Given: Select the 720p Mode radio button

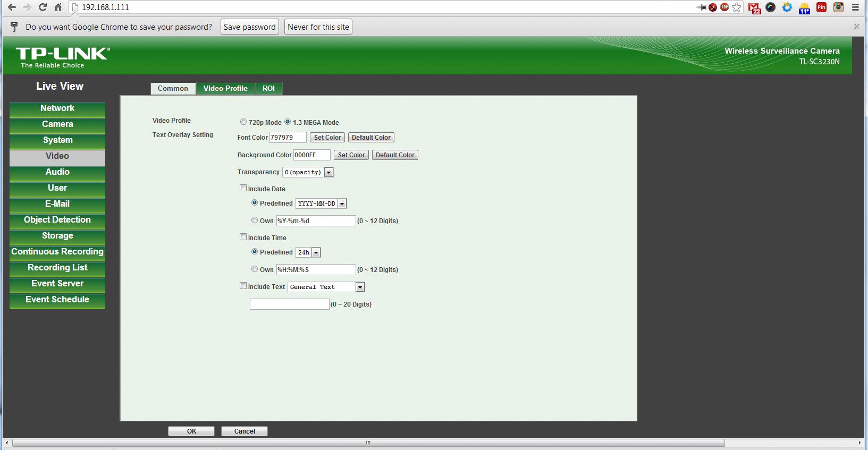Looking at the screenshot, I should click(243, 122).
